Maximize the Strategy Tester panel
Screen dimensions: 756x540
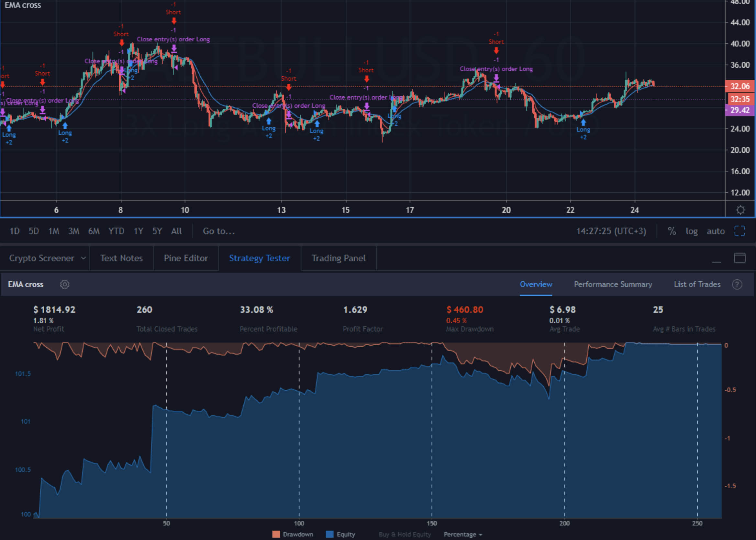739,258
